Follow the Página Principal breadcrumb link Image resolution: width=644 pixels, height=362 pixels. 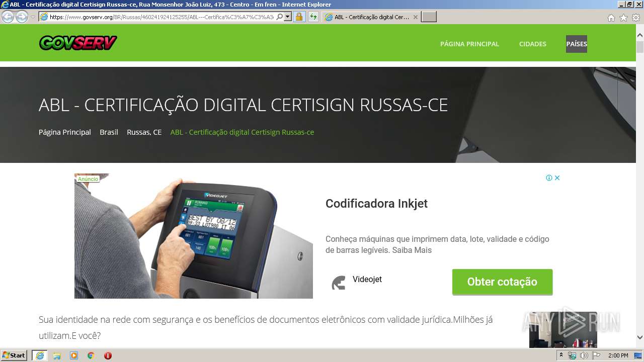[x=65, y=132]
